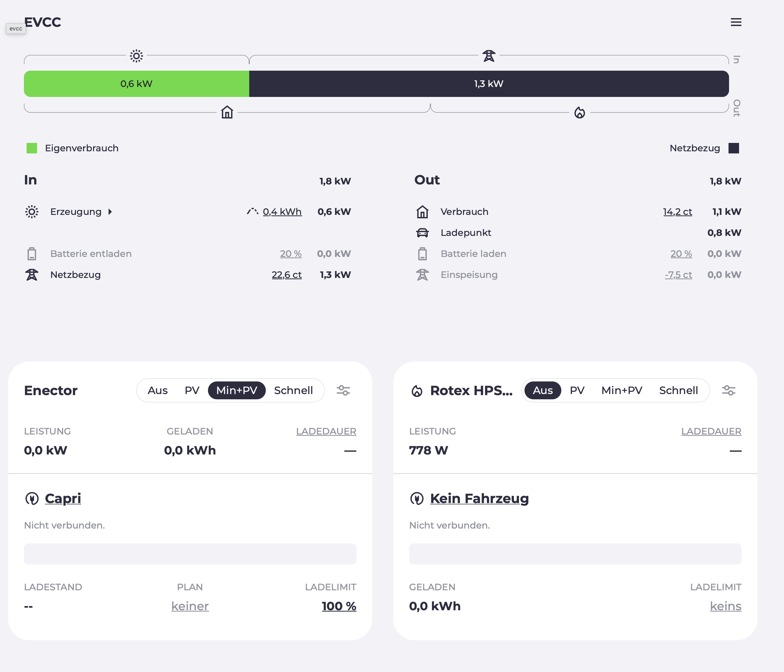Screen dimensions: 784x672
Task: Click the flame icon below the energy bar
Action: [x=579, y=112]
